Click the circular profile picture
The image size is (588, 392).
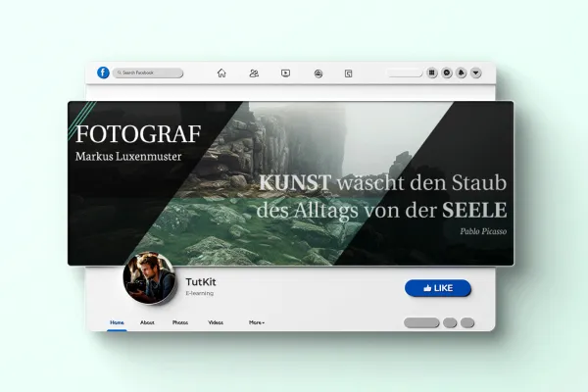(x=149, y=278)
